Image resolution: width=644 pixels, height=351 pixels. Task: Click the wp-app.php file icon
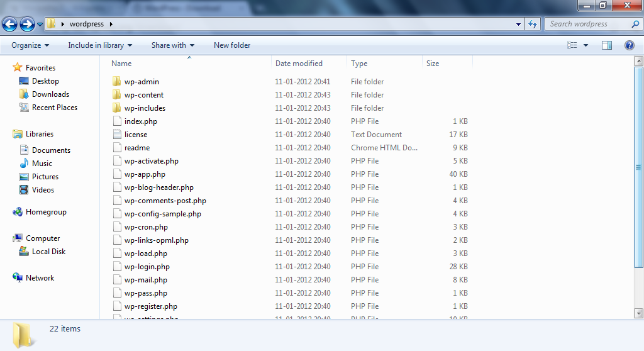117,174
